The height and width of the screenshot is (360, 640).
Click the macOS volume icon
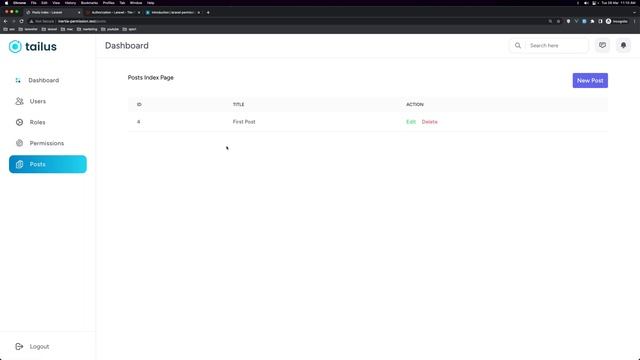pyautogui.click(x=586, y=3)
